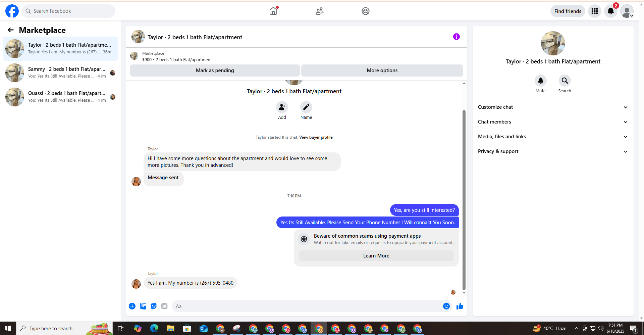Click the listing thumbnail in chat header
The image size is (644, 335).
click(138, 37)
